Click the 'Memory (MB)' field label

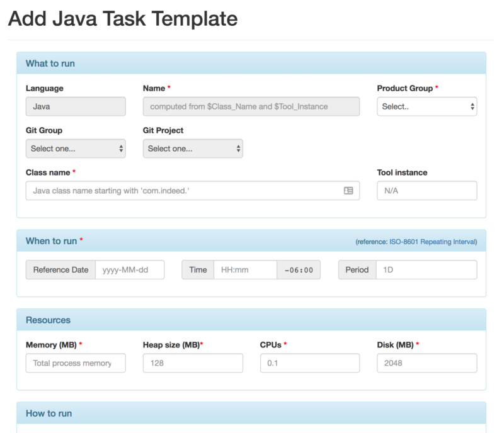[51, 345]
